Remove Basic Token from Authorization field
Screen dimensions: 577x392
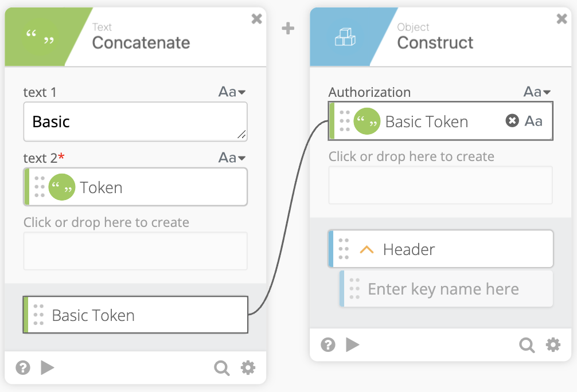[512, 120]
